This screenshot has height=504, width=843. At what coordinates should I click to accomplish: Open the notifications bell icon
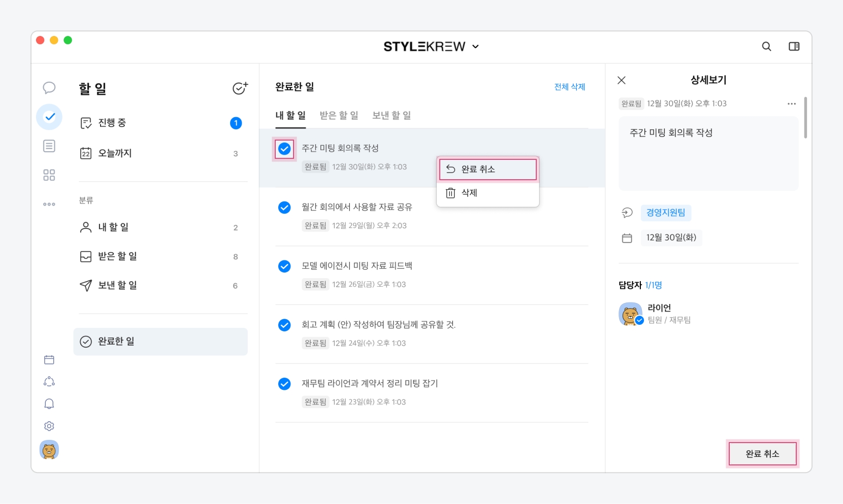coord(49,404)
